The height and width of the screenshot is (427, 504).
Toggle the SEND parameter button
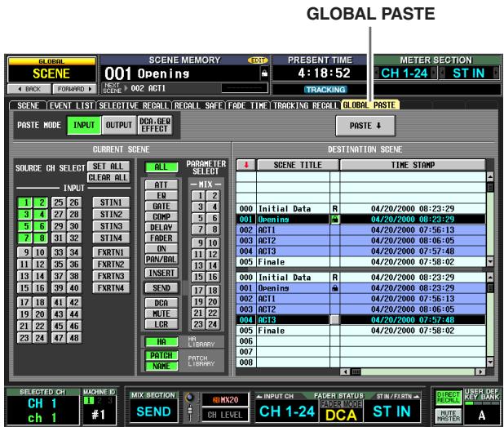coord(161,287)
